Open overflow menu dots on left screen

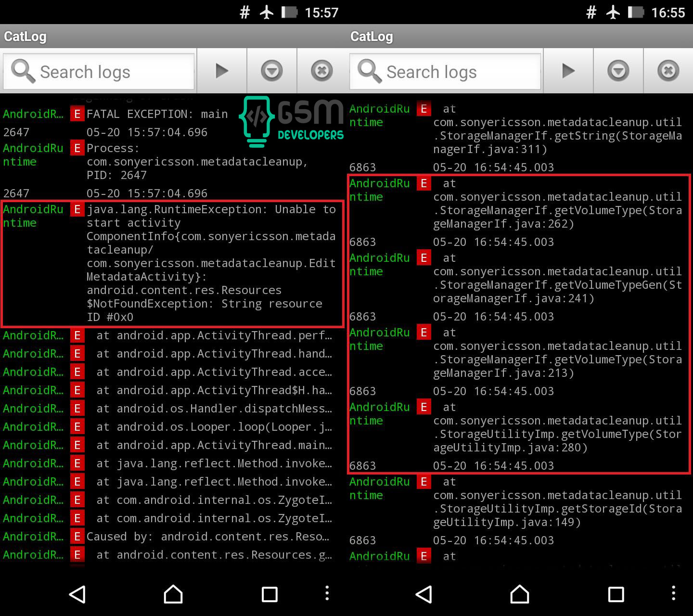click(x=327, y=593)
